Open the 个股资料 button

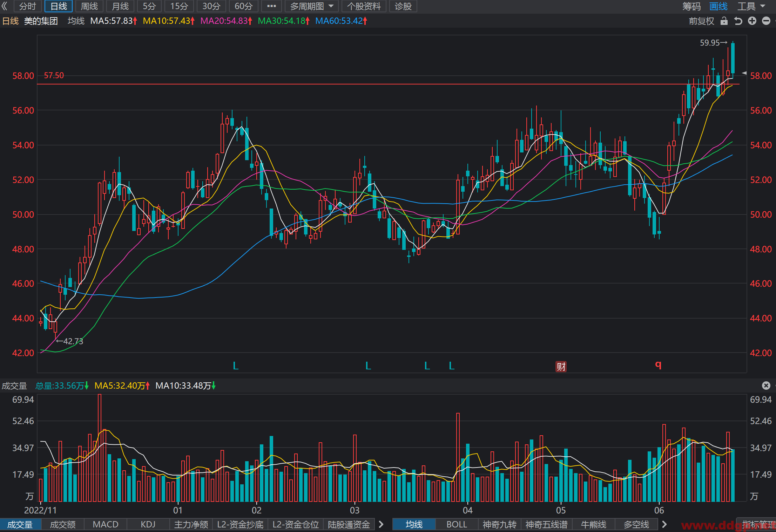(364, 6)
